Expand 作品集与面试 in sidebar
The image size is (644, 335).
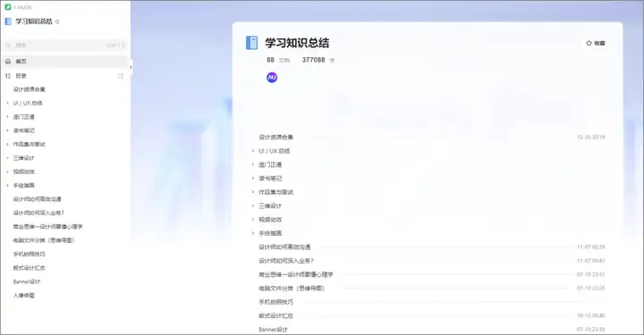pyautogui.click(x=7, y=145)
